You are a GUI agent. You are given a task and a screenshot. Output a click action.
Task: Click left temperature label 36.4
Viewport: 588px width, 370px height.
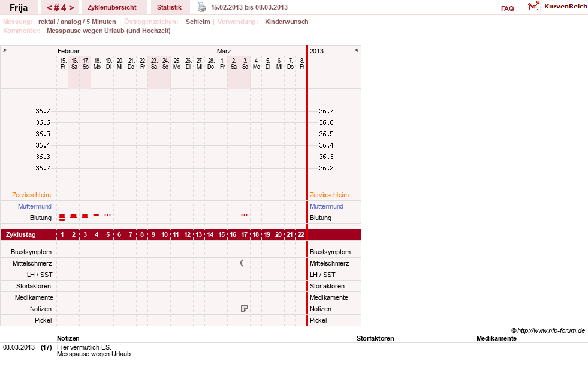tap(43, 145)
